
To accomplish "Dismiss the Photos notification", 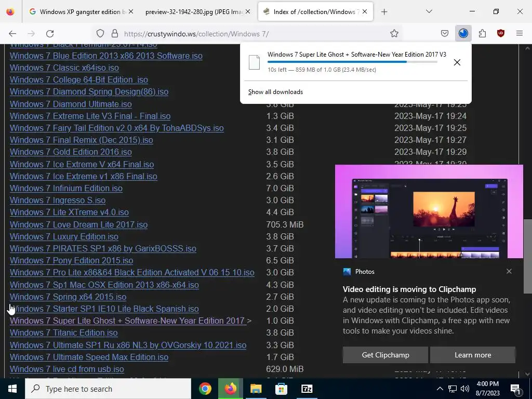I will [509, 271].
